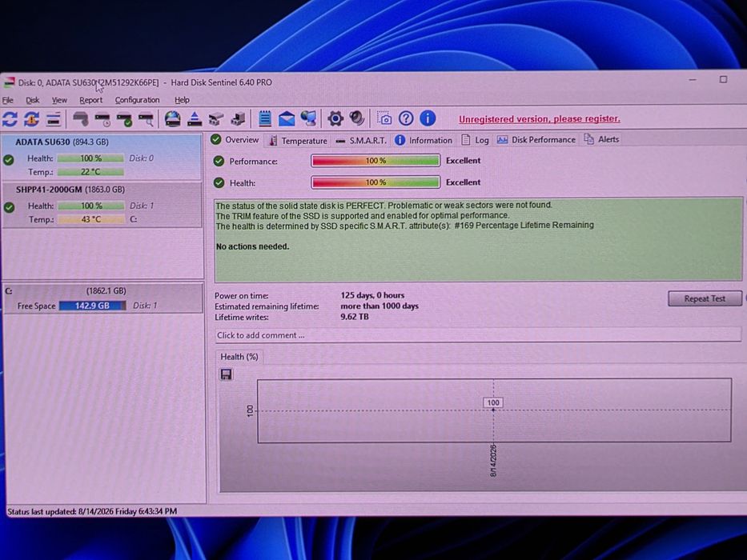Viewport: 747px width, 560px height.
Task: Click the speaker sound toolbar icon
Action: click(x=357, y=118)
